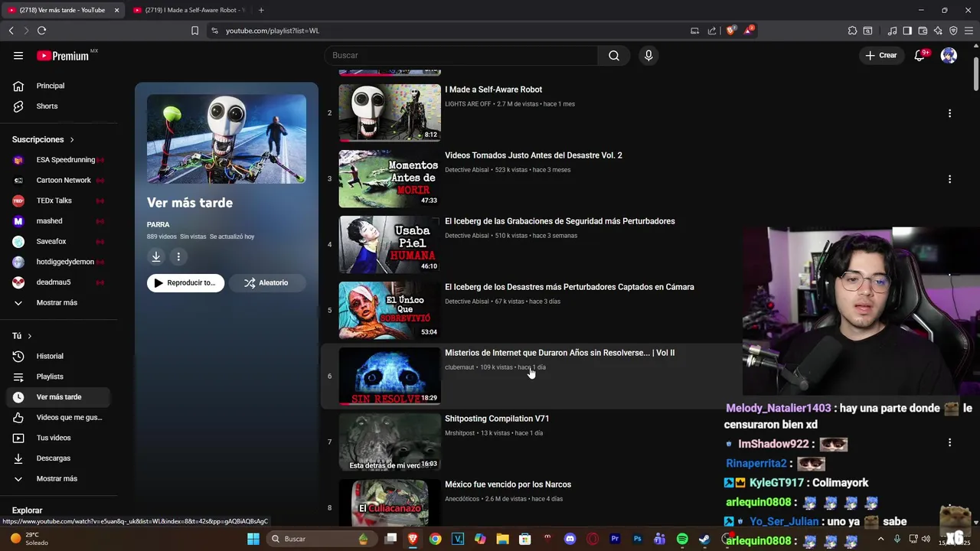The image size is (980, 551).
Task: Open Videos que me gustan sidebar item
Action: pos(58,417)
